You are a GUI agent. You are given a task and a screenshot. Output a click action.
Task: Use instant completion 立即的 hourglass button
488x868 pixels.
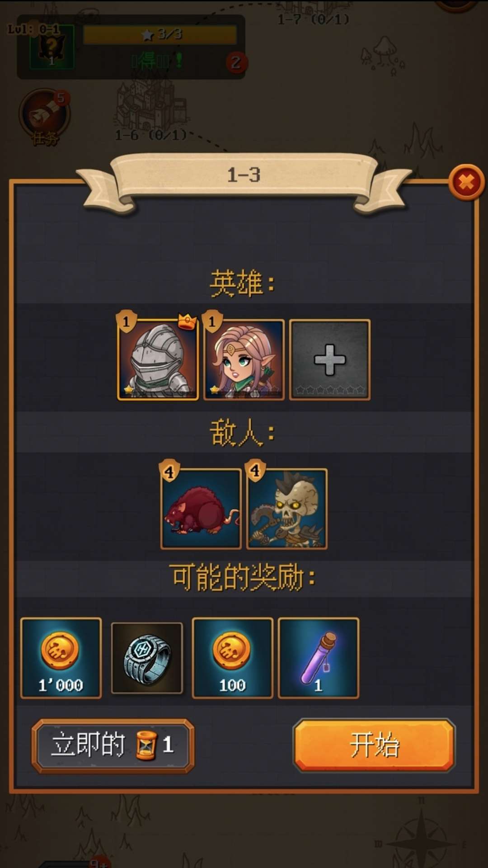coord(113,745)
